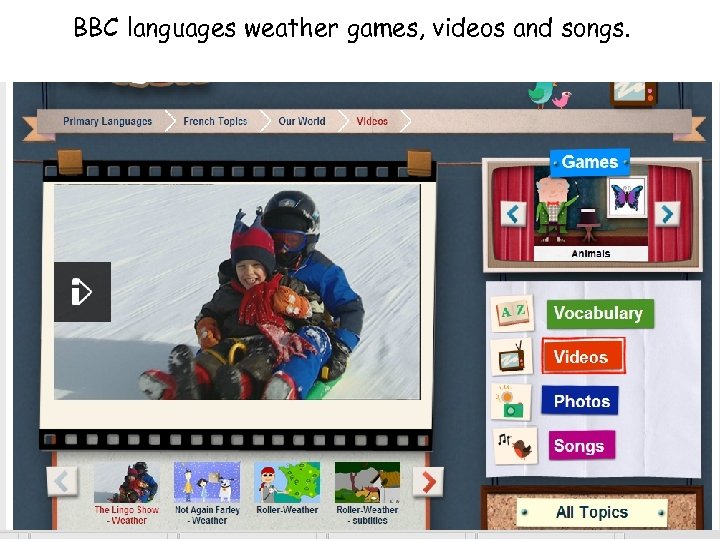Image resolution: width=720 pixels, height=540 pixels.
Task: Click the television videos icon
Action: (x=512, y=357)
